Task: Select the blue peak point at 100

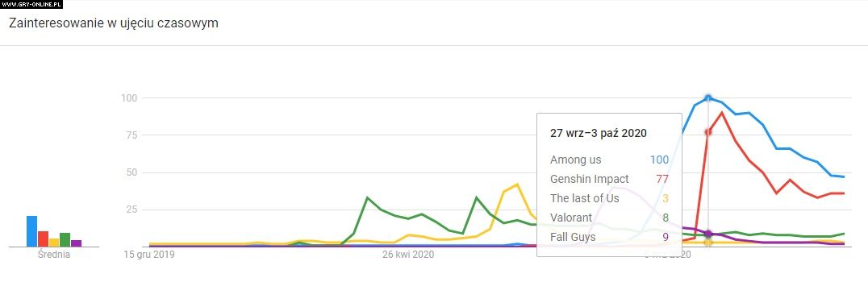Action: (x=708, y=98)
